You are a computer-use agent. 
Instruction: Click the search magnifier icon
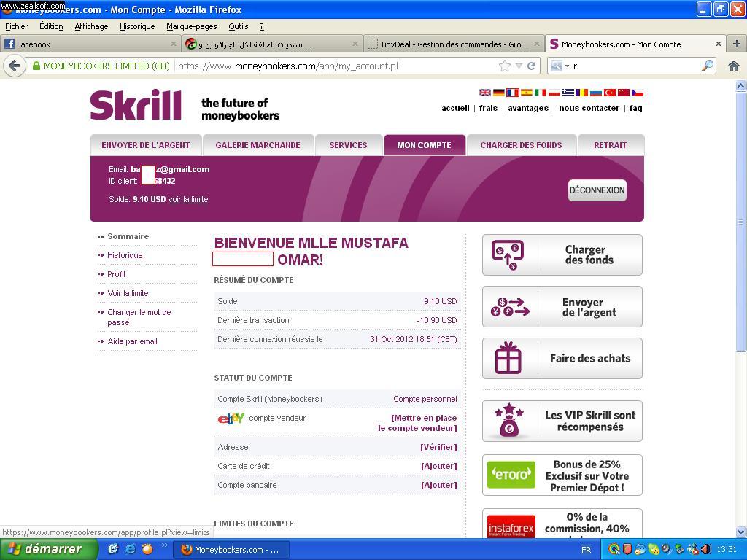tap(708, 66)
